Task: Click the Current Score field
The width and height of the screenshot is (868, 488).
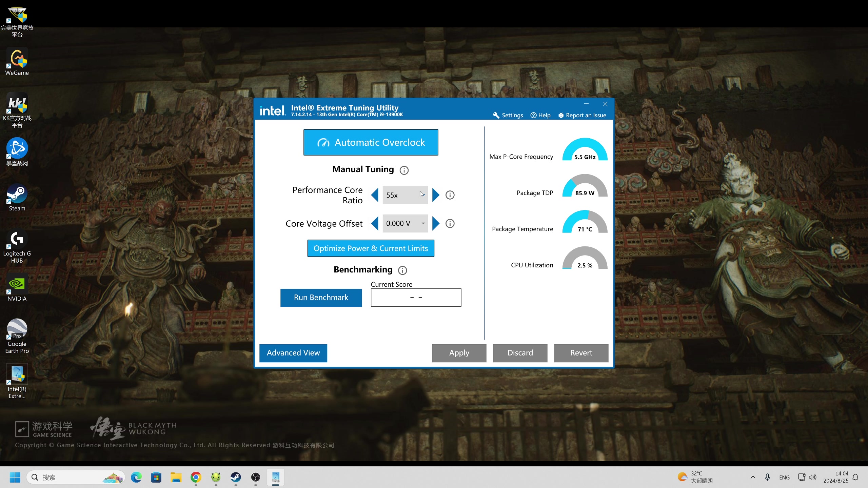Action: click(416, 298)
